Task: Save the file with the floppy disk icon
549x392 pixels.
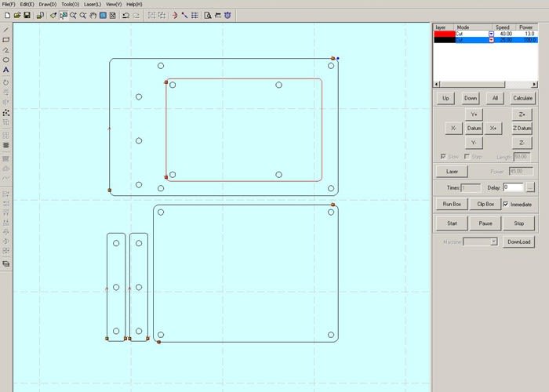Action: pos(27,16)
